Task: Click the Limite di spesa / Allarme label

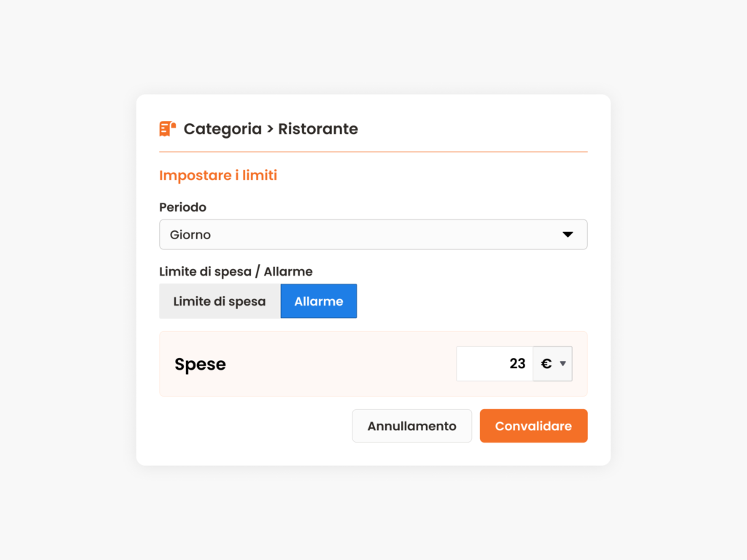Action: pyautogui.click(x=236, y=271)
